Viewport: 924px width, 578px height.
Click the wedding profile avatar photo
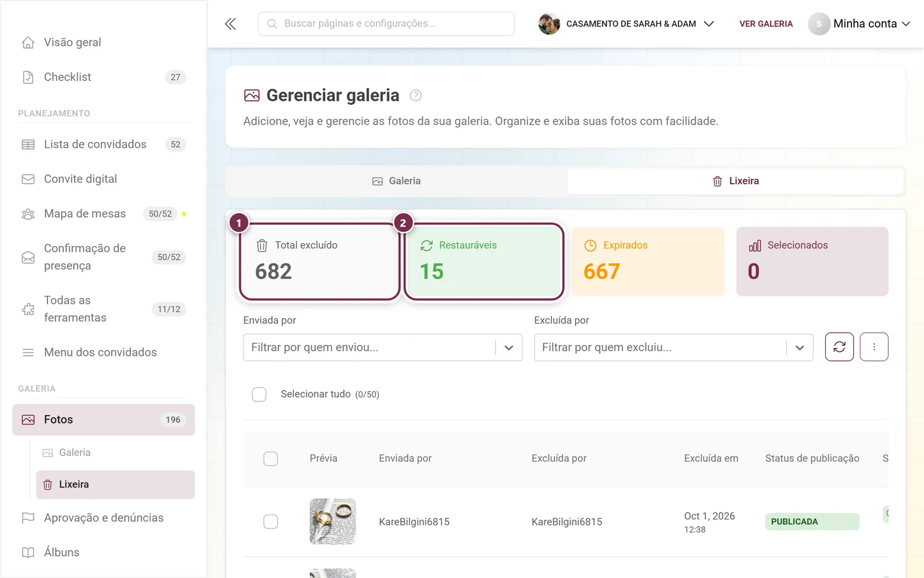click(549, 24)
